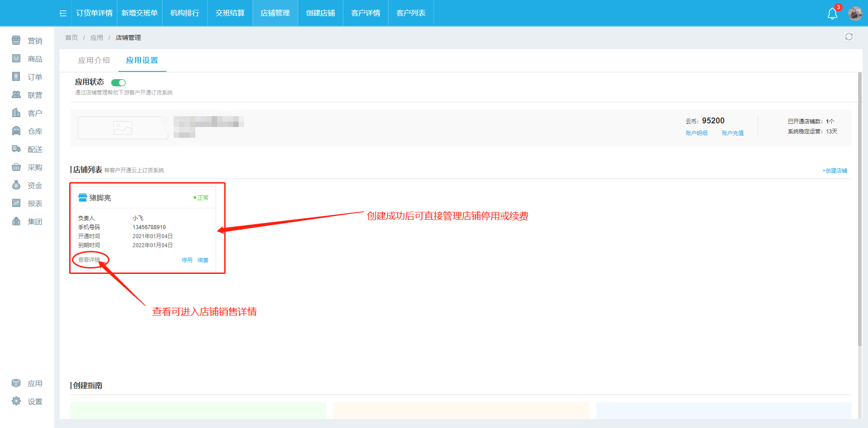This screenshot has height=428, width=868.
Task: Open notifications via the bell icon
Action: [x=833, y=13]
